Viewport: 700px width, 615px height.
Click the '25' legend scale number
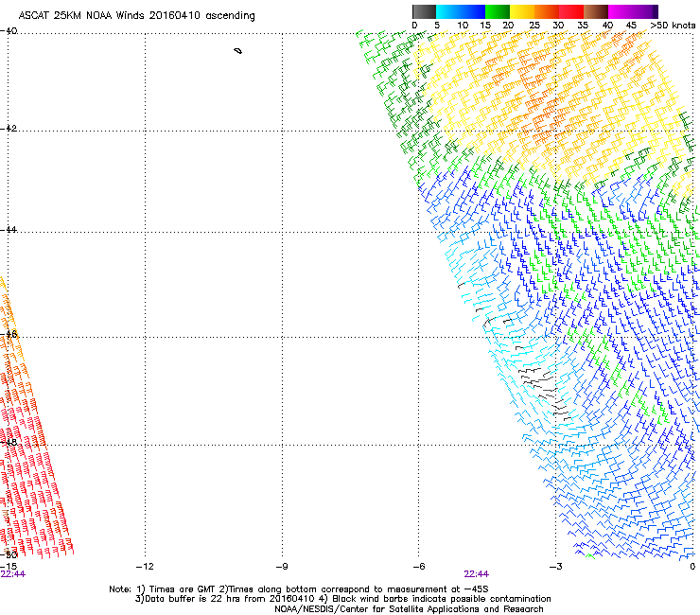click(x=534, y=26)
